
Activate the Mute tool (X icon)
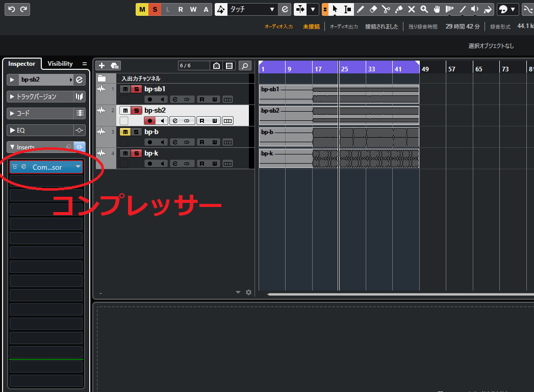(x=411, y=9)
